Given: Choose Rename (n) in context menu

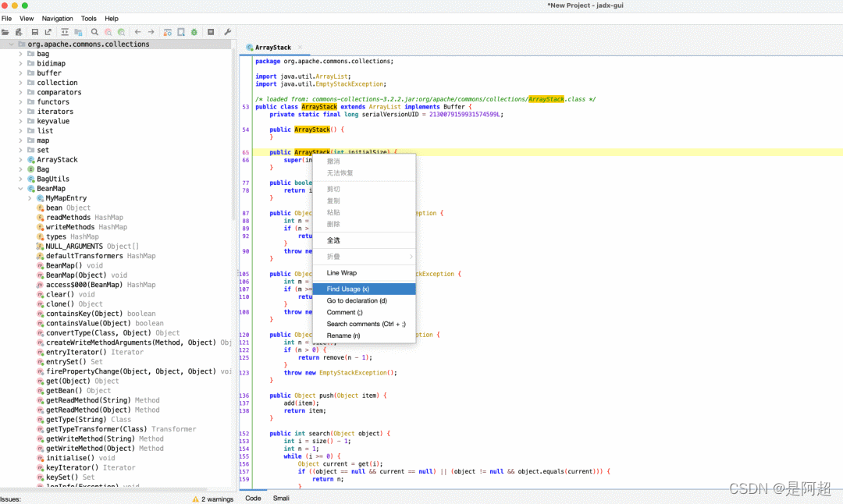Looking at the screenshot, I should click(x=364, y=335).
